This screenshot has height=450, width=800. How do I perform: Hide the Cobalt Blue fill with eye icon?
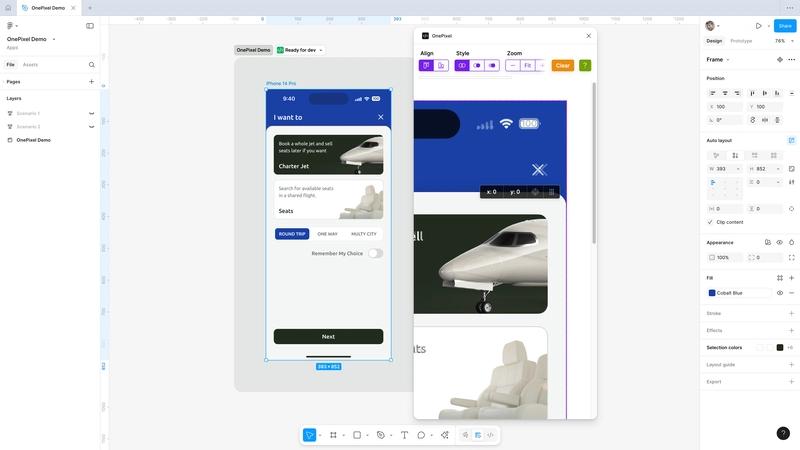[x=779, y=293]
